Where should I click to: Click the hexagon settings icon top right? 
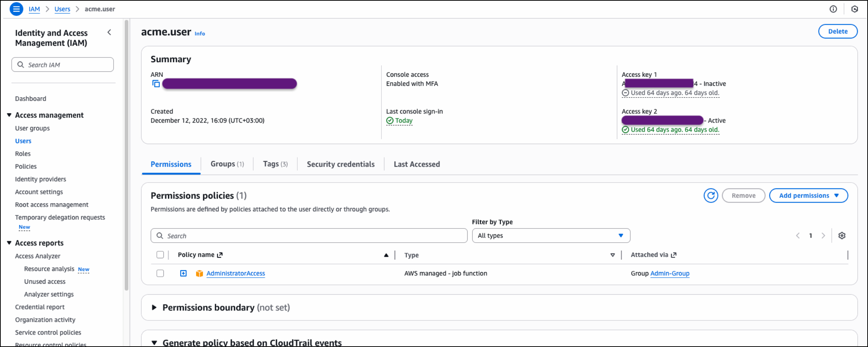coord(855,9)
